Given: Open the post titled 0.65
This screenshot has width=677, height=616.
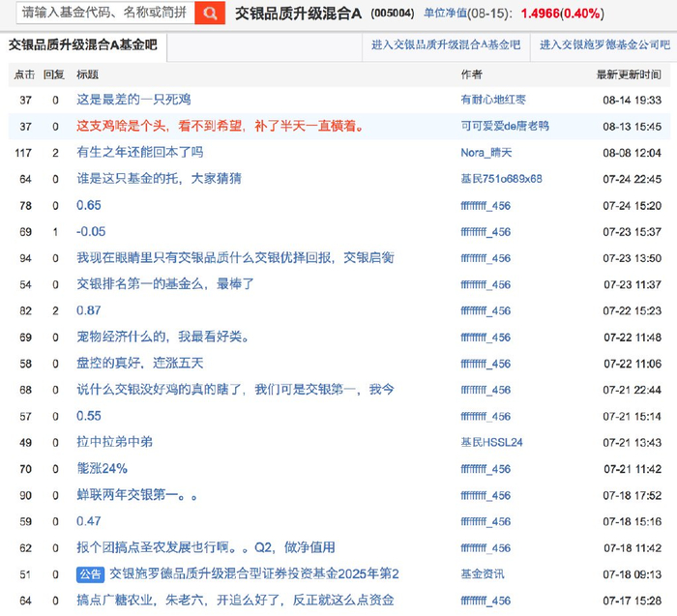Looking at the screenshot, I should coord(89,205).
